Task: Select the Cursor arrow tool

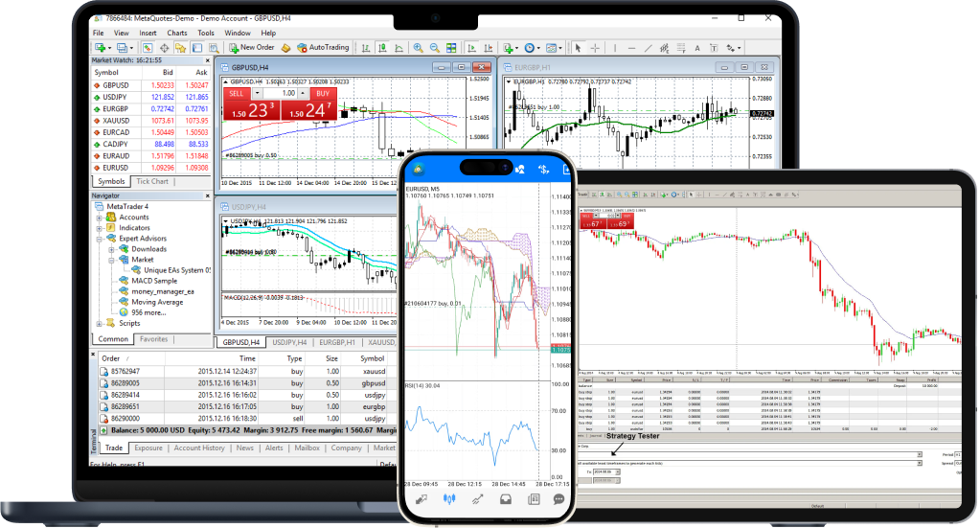Action: tap(578, 48)
